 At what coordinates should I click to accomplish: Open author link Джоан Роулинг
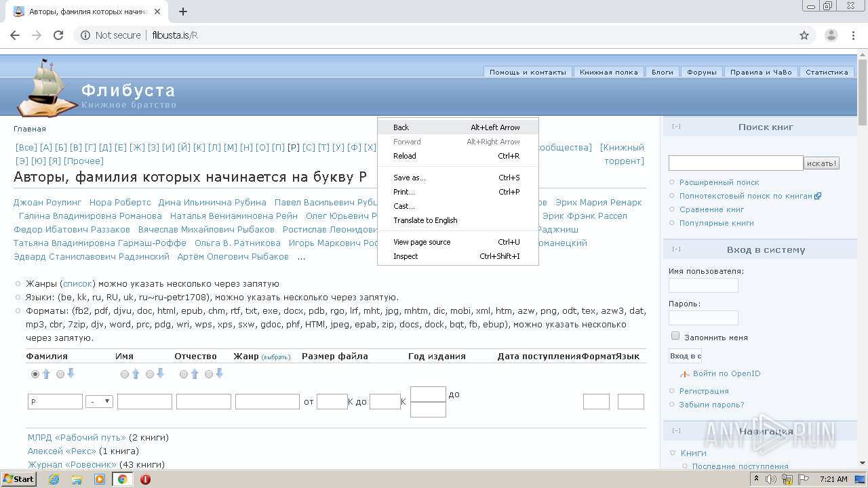pos(47,203)
